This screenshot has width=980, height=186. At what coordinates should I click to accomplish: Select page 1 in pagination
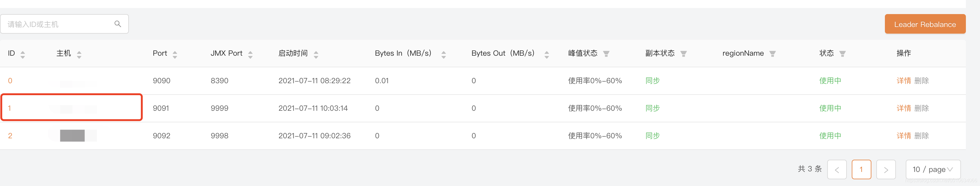(861, 169)
